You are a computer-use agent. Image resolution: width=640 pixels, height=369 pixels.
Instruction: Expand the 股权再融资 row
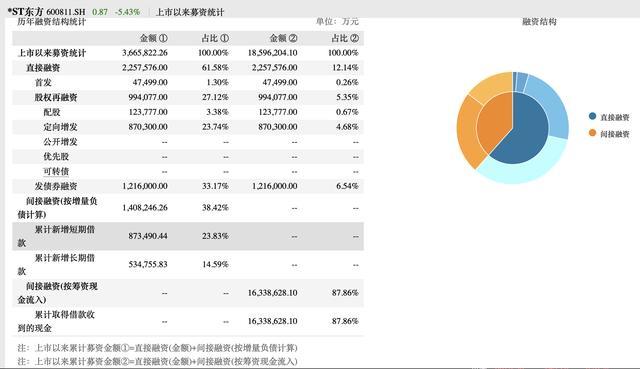click(188, 98)
